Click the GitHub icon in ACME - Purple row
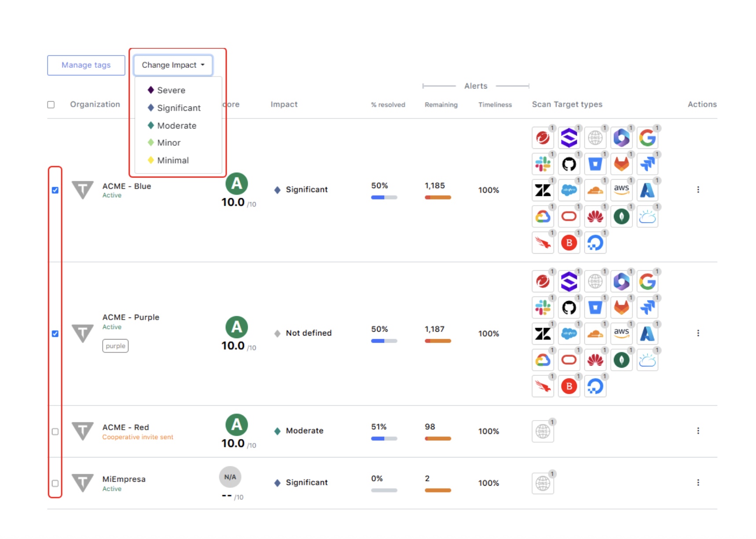 [x=569, y=307]
